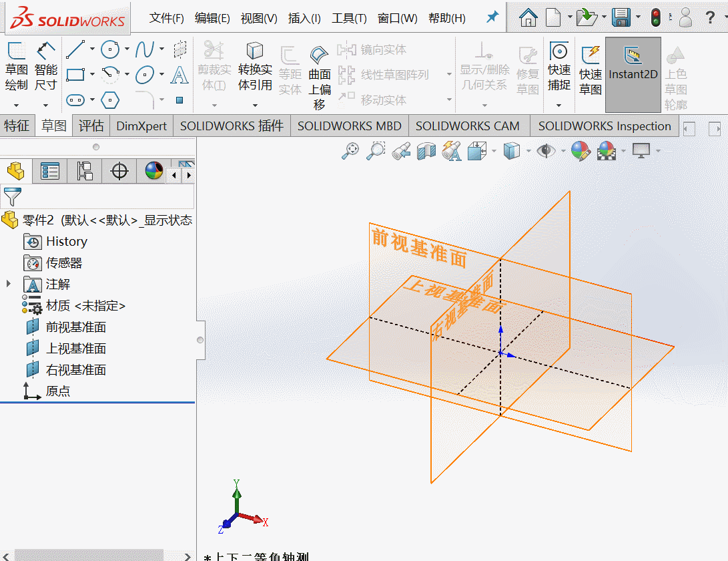Expand the Line tool dropdown arrow
The image size is (728, 561).
point(92,49)
